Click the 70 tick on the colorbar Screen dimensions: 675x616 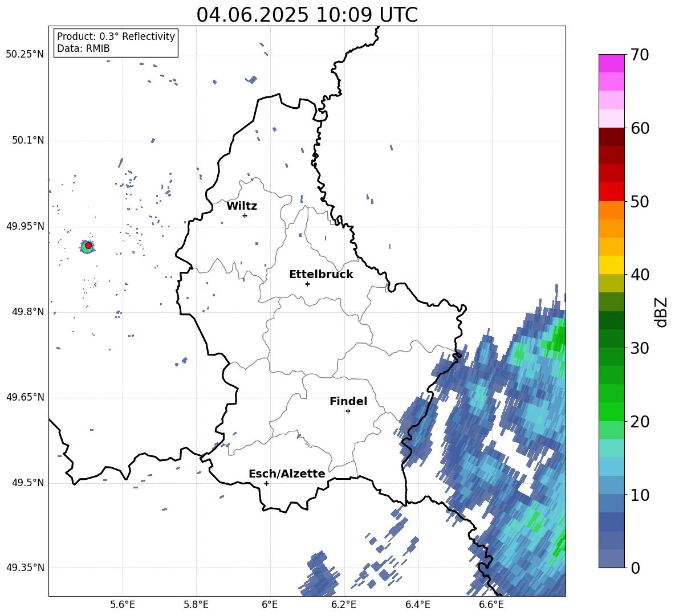pos(640,55)
